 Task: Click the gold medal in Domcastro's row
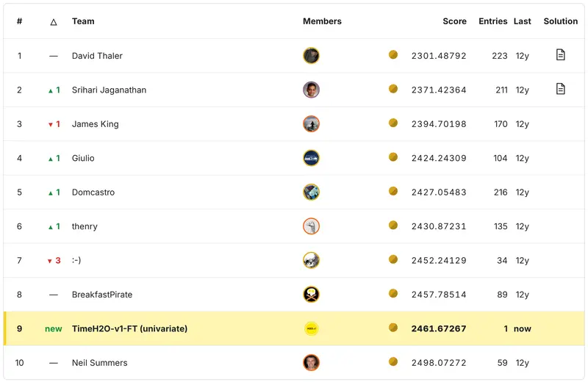pyautogui.click(x=393, y=191)
